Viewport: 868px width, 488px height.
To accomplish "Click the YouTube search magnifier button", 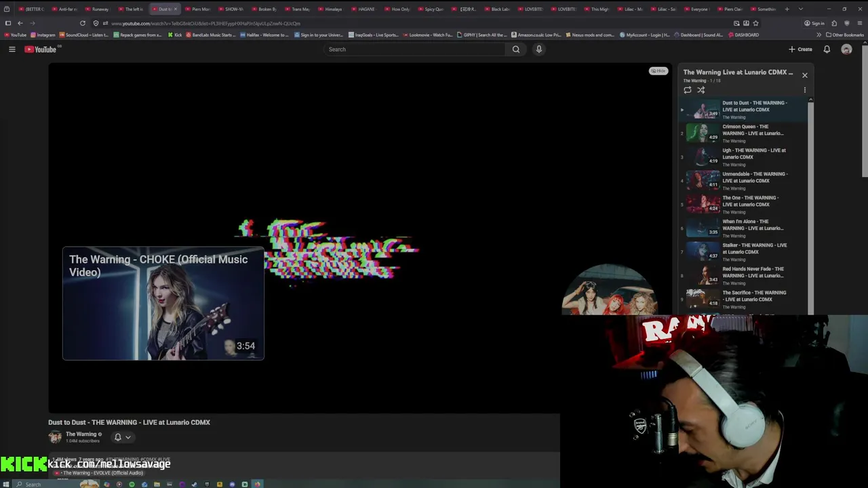I will (x=516, y=49).
